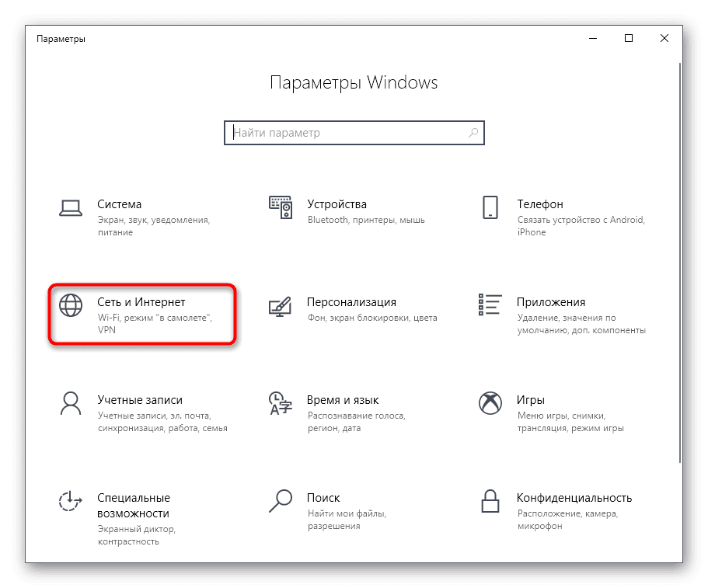708x588 pixels.
Task: Click 'Распознавание голоса, регион, дата' text
Action: click(357, 422)
